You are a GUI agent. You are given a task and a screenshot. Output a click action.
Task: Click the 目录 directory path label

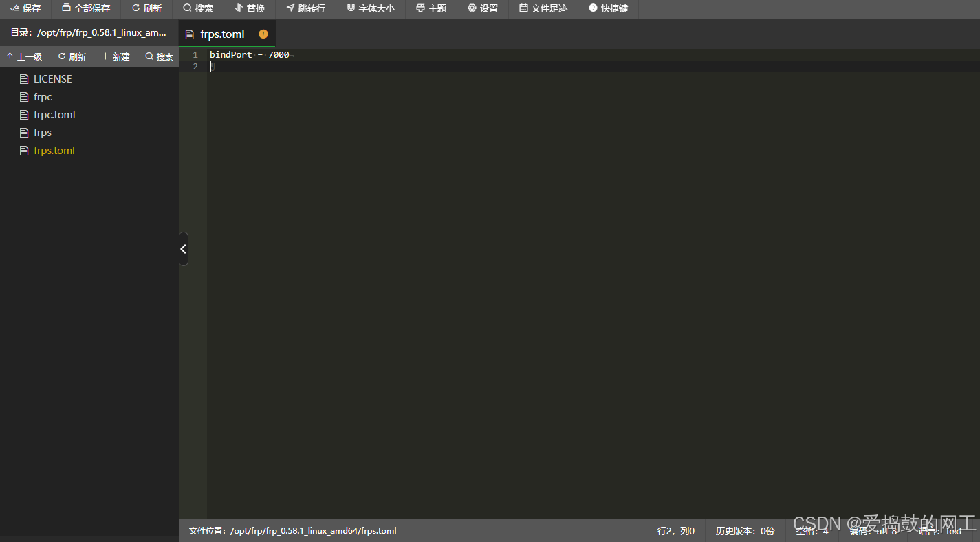point(88,32)
